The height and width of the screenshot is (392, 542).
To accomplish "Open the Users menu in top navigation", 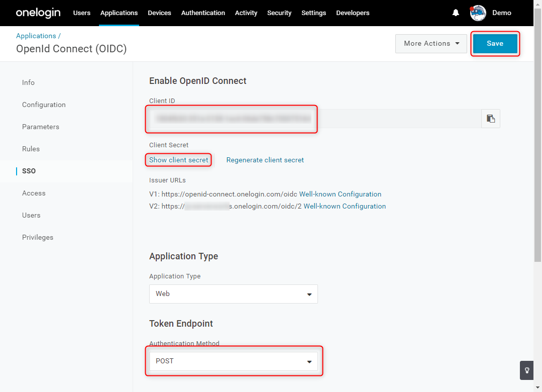I will coord(81,13).
